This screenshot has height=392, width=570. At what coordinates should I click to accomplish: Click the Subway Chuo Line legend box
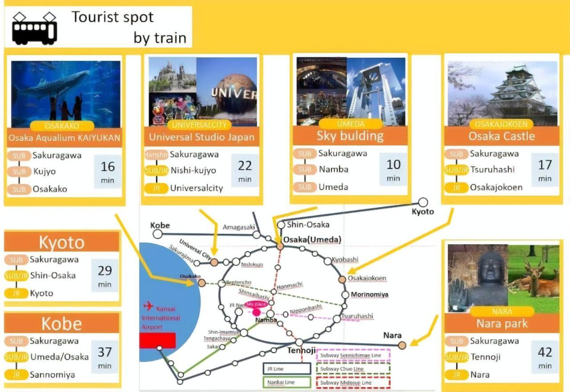pyautogui.click(x=353, y=369)
